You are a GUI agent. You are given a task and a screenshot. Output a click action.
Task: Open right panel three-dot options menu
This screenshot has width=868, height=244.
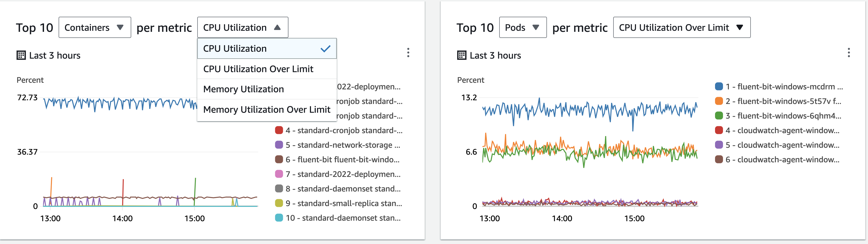849,53
